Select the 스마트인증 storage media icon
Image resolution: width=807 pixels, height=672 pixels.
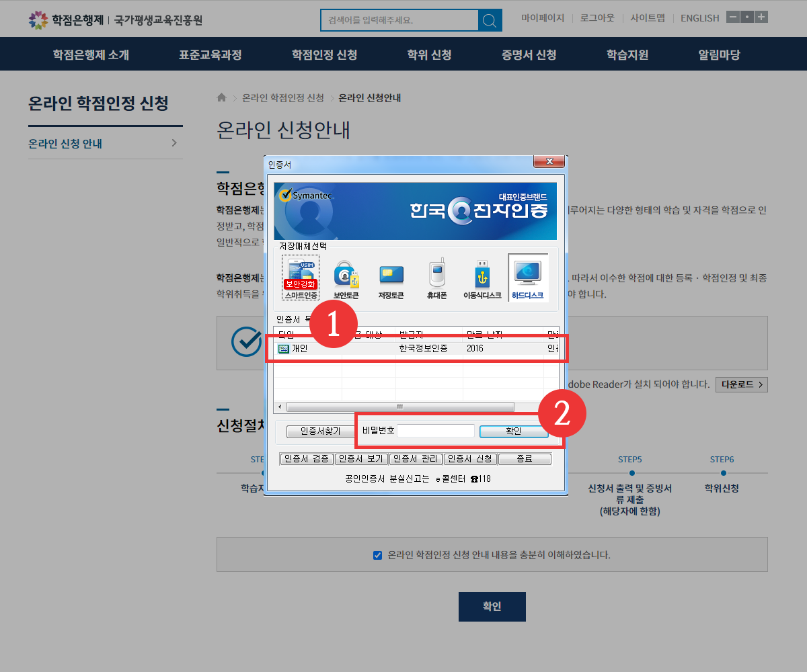301,277
